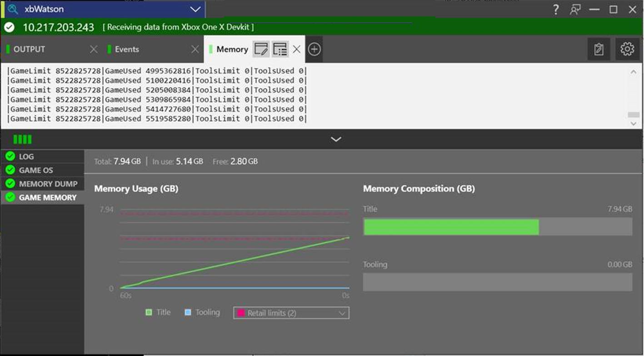This screenshot has width=644, height=356.
Task: Click the log scrollbar thumb
Action: coord(634,115)
